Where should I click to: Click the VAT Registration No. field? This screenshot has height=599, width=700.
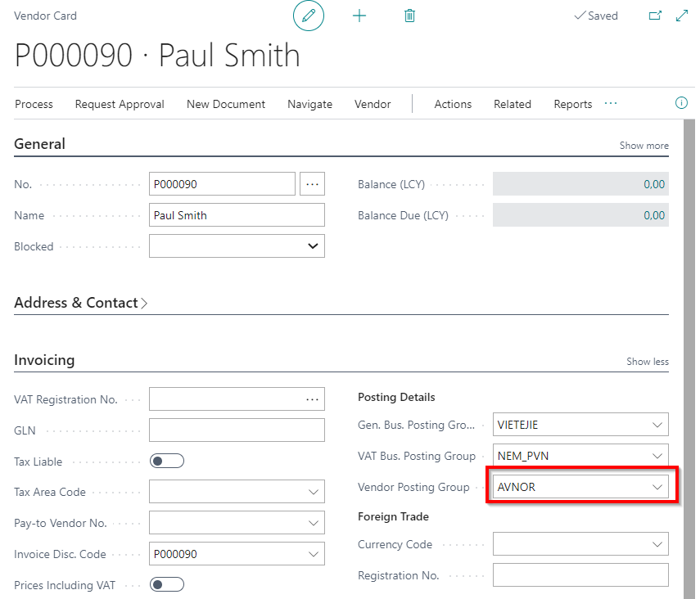point(237,399)
